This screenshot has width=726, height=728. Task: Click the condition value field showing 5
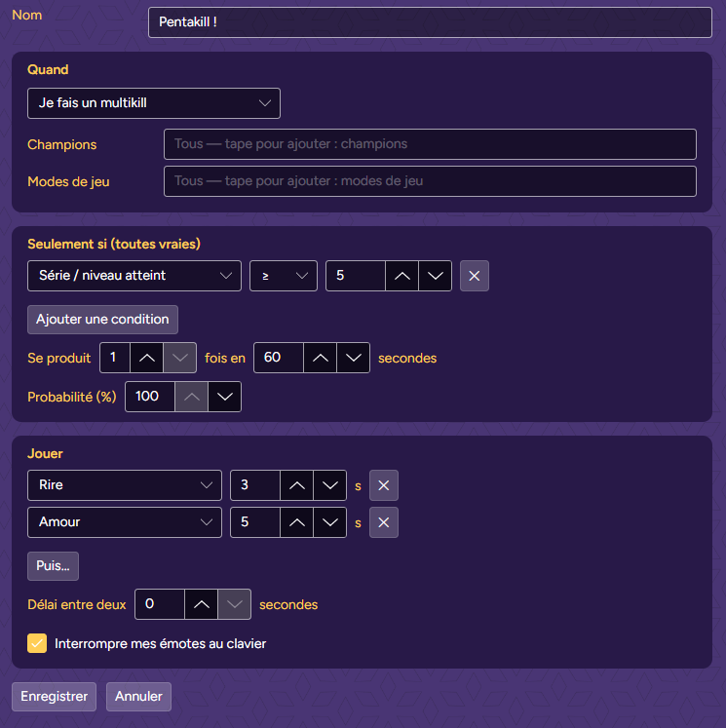[x=356, y=276]
